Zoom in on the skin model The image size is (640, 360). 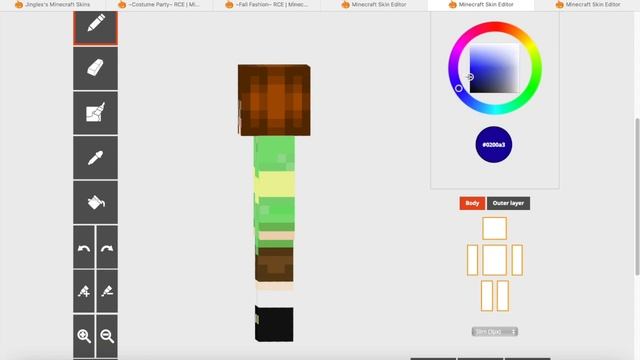[x=84, y=336]
